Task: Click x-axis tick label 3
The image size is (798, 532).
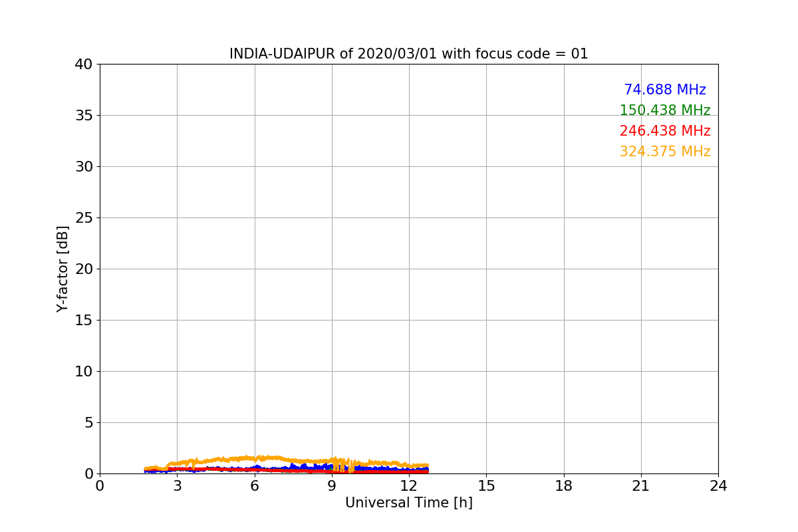Action: pos(177,486)
